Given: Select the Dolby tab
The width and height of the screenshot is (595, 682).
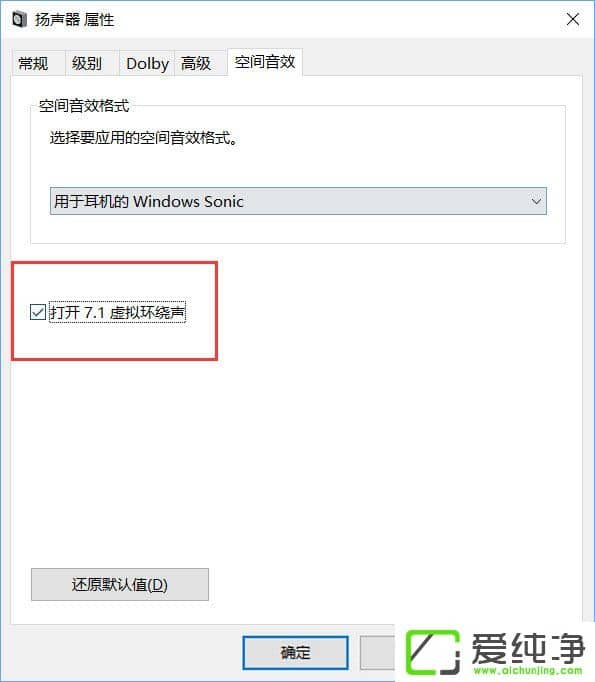Looking at the screenshot, I should (x=147, y=64).
